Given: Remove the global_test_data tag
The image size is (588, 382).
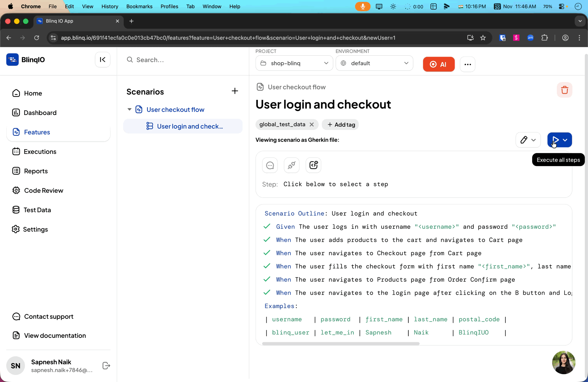Looking at the screenshot, I should coord(312,124).
